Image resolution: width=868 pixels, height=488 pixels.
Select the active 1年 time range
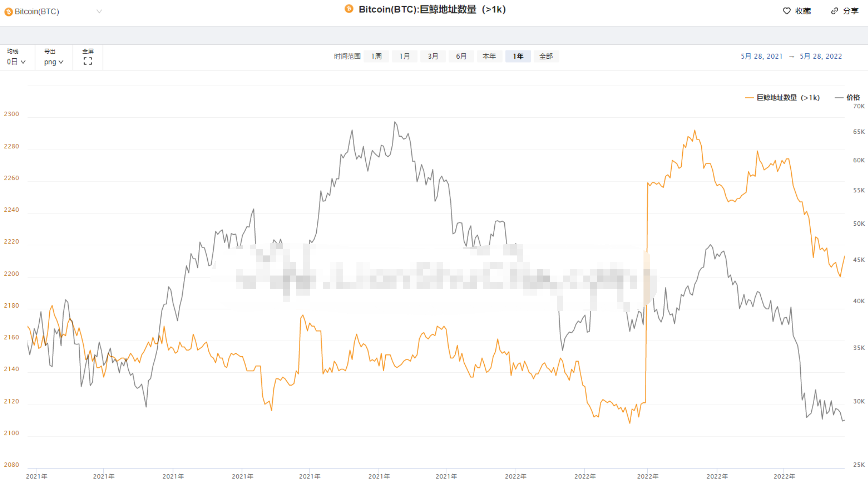pos(518,56)
